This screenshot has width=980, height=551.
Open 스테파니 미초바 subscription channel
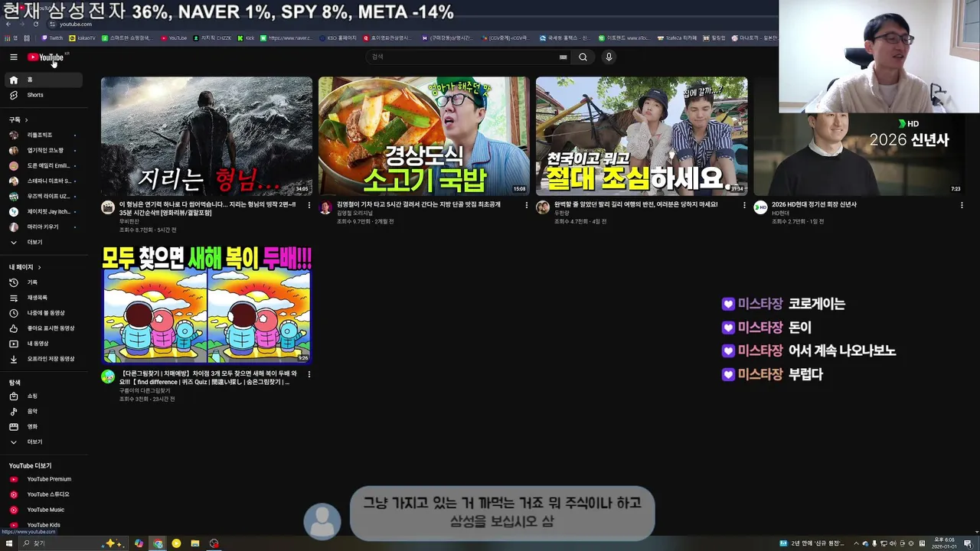coord(44,181)
